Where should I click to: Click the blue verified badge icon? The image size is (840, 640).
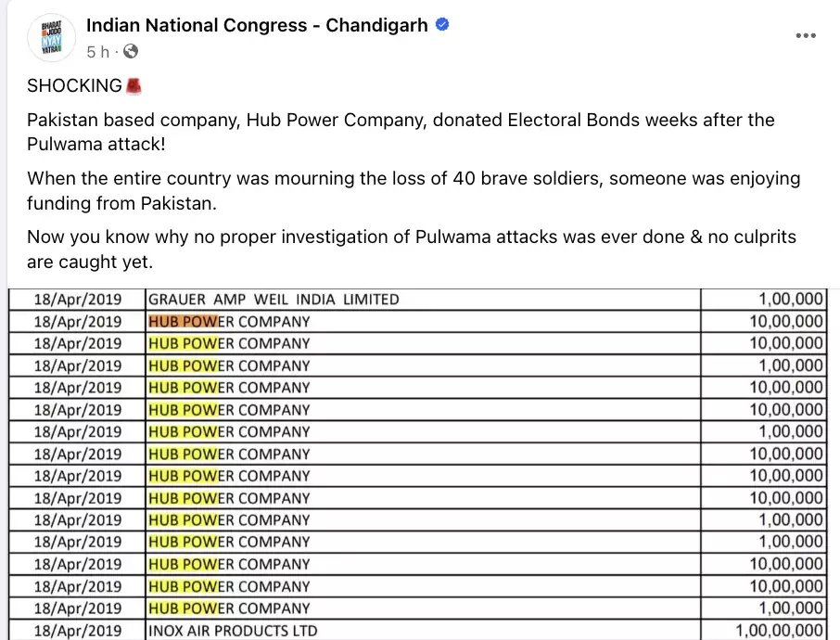(442, 25)
